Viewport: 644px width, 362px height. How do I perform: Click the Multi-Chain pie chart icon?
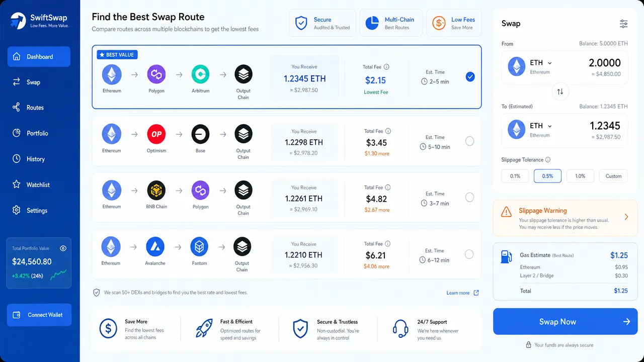click(372, 23)
